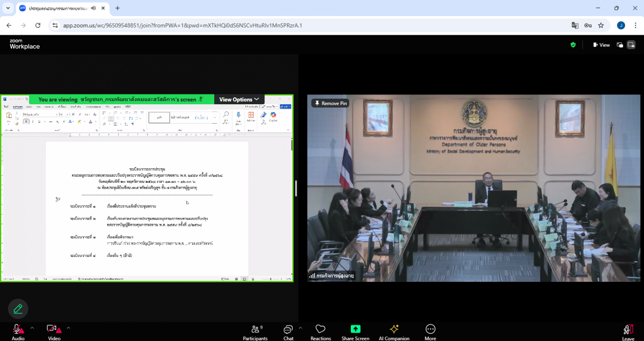Image resolution: width=644 pixels, height=341 pixels.
Task: Click the Share Screen icon
Action: [x=355, y=329]
